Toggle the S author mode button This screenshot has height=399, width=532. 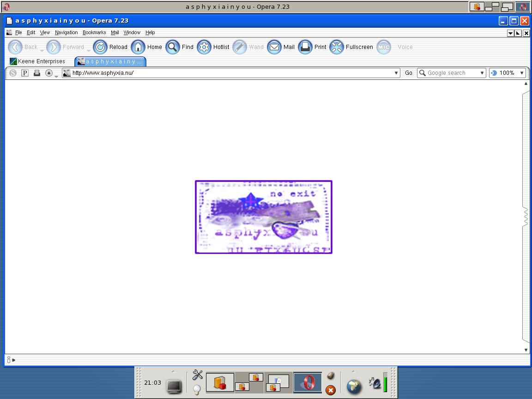pos(13,73)
